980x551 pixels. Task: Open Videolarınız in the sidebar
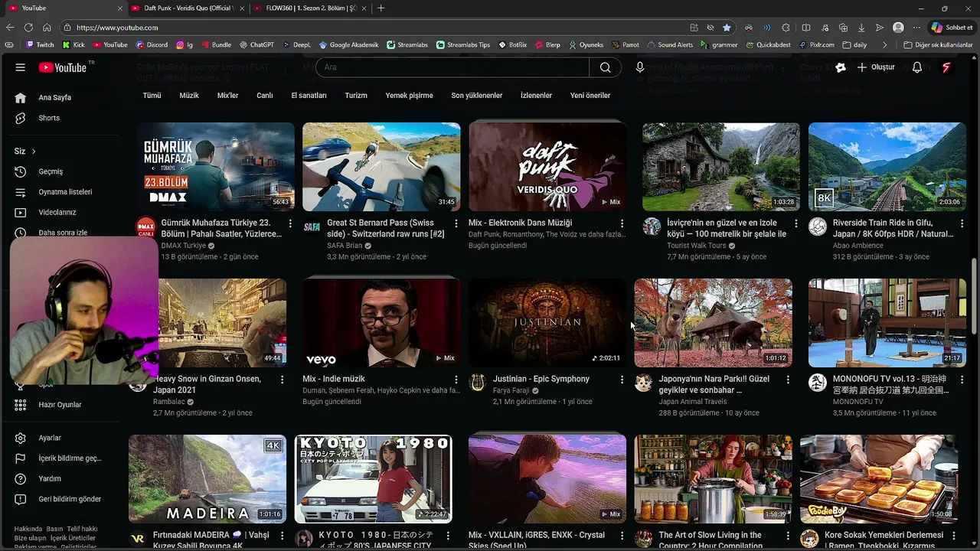coord(57,212)
